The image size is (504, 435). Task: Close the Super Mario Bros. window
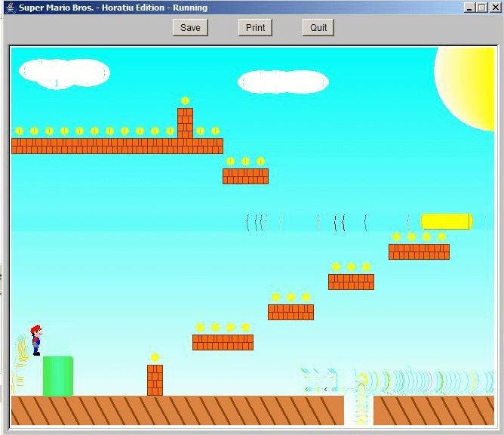pyautogui.click(x=495, y=8)
